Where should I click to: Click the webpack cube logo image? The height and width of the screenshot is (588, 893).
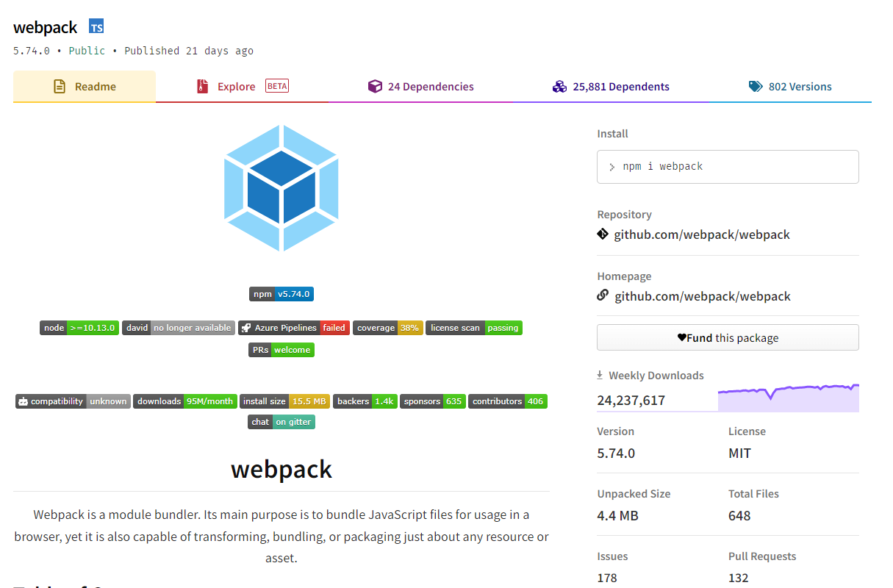(281, 188)
